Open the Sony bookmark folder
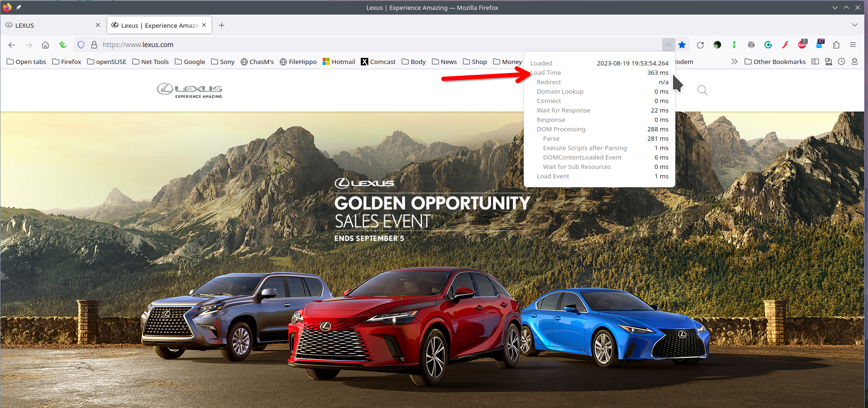Viewport: 868px width, 408px height. click(223, 62)
